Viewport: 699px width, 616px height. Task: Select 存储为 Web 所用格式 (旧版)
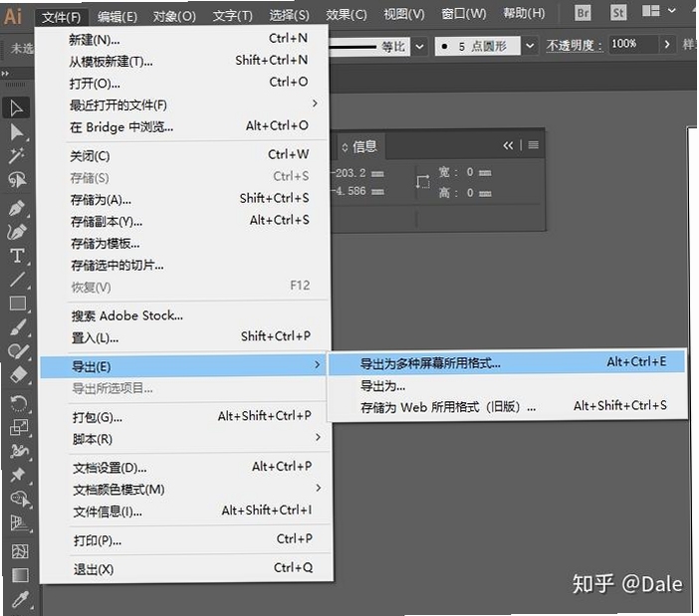tap(507, 407)
